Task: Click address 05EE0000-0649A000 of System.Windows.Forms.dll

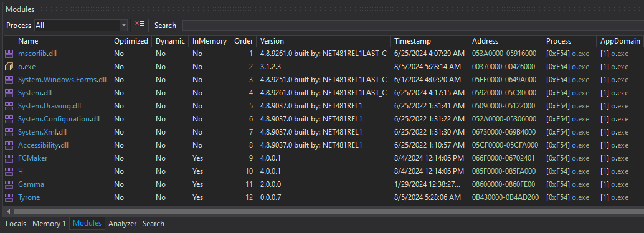Action: point(504,80)
